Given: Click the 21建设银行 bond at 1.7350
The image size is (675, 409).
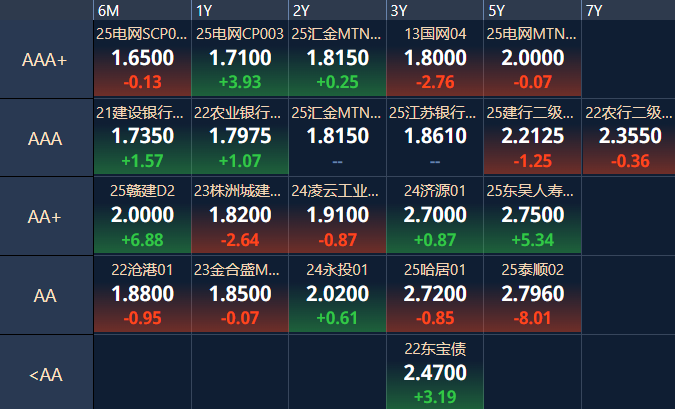Looking at the screenshot, I should coord(142,138).
